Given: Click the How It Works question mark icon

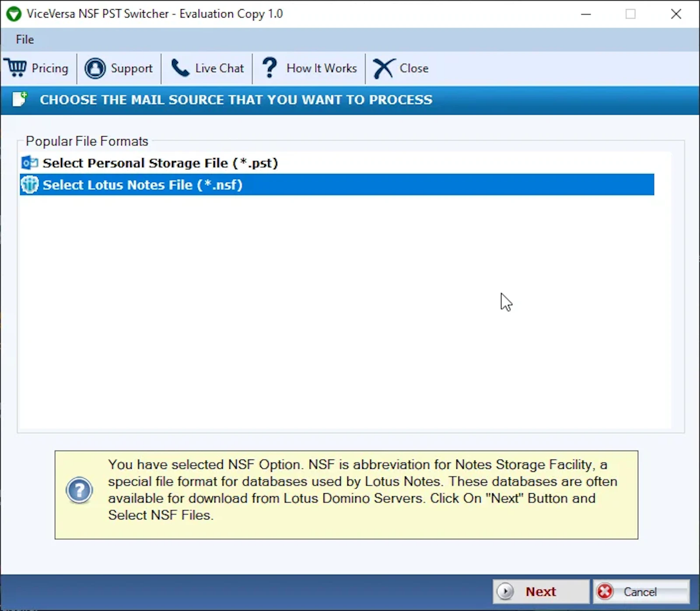Looking at the screenshot, I should pyautogui.click(x=269, y=68).
